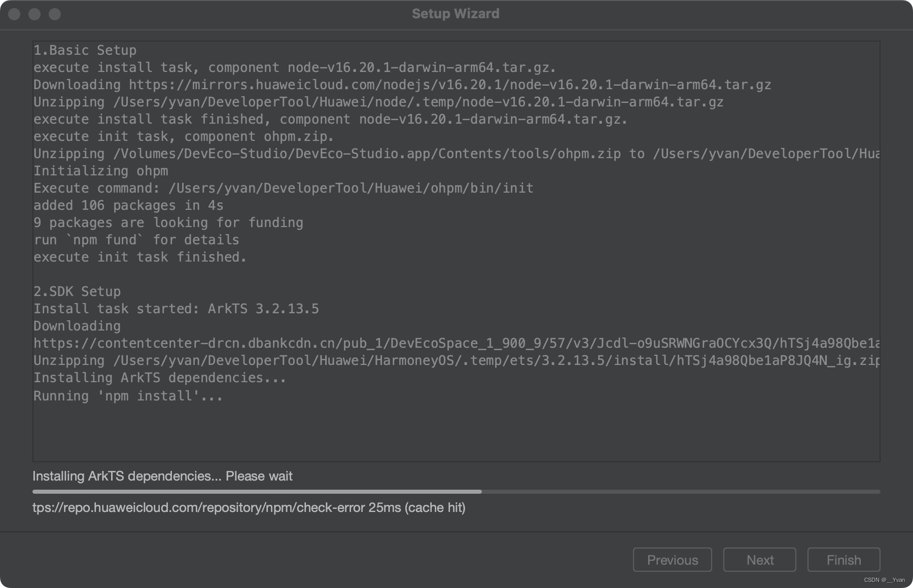913x588 pixels.
Task: Click '9 packages are looking for funding'
Action: tap(168, 223)
